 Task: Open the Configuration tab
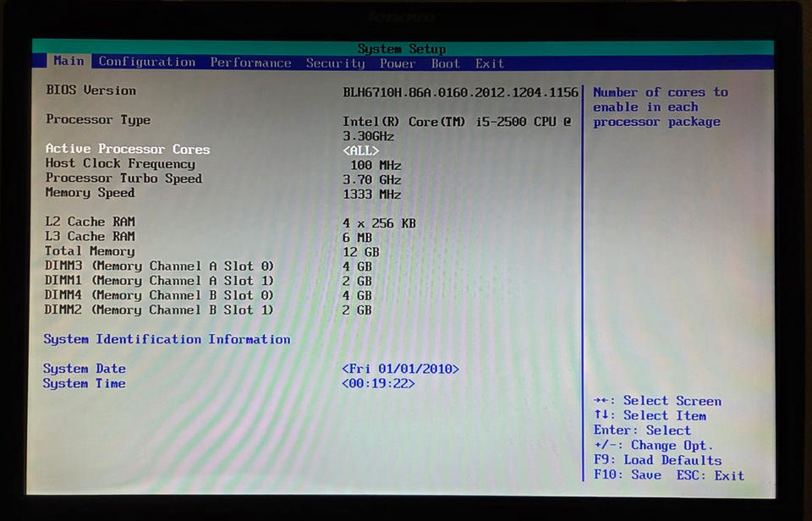[x=147, y=62]
